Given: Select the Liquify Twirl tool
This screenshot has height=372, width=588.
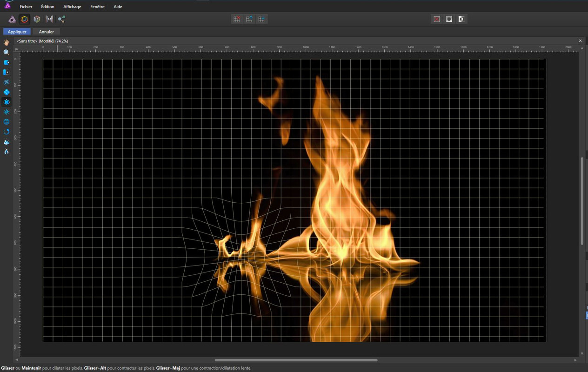Looking at the screenshot, I should coord(7,82).
